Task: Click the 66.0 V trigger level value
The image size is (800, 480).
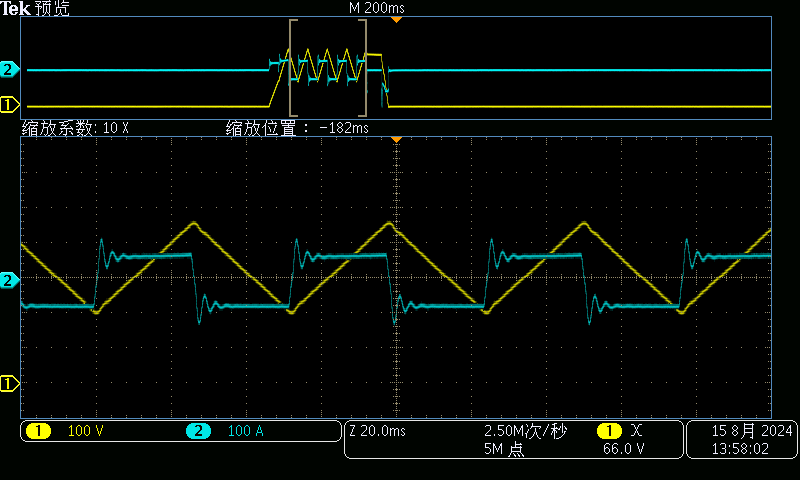Action: click(623, 449)
